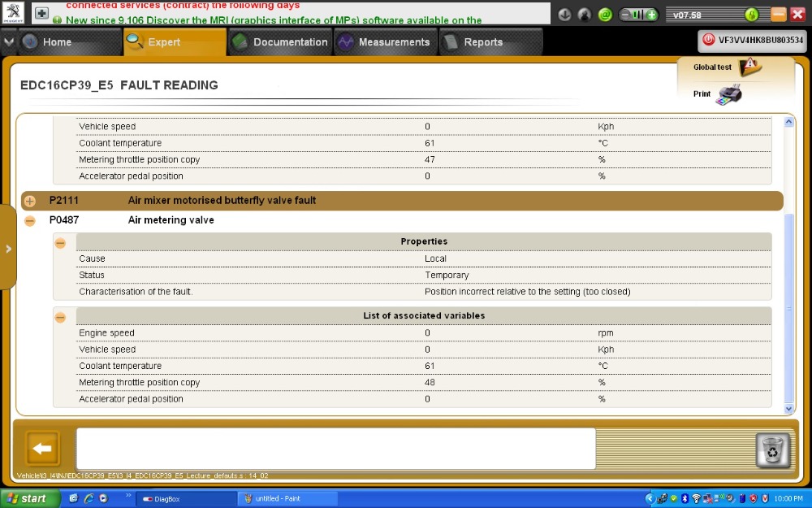
Task: Open the dropdown arrow beside Home
Action: (x=9, y=41)
